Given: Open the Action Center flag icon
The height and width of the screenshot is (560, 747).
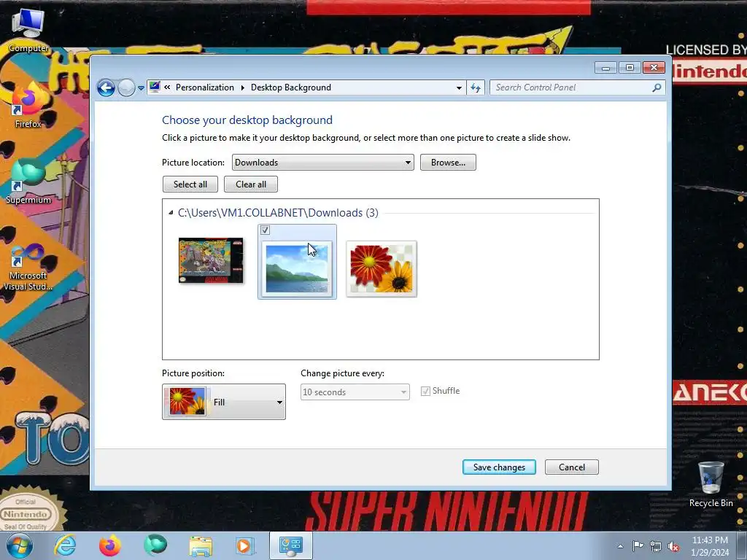Looking at the screenshot, I should point(638,546).
